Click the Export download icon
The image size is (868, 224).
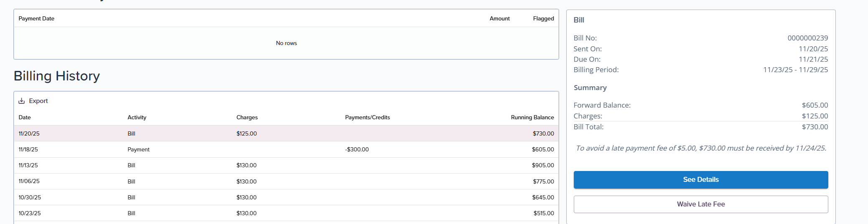click(22, 101)
